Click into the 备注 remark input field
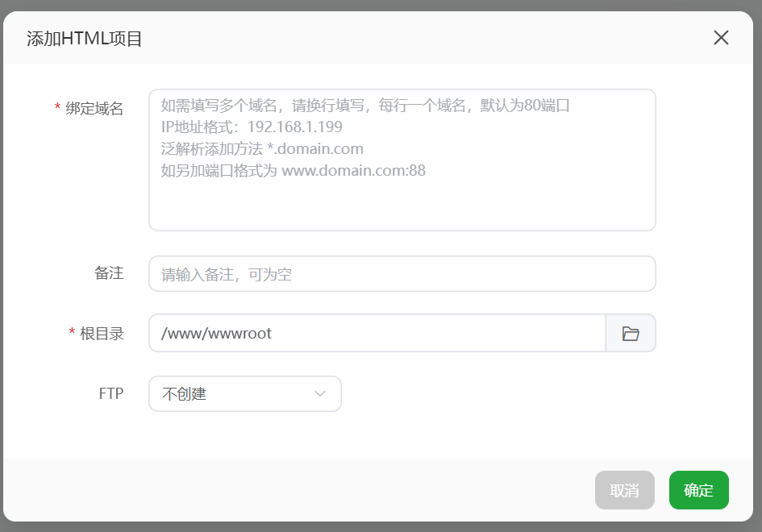762x532 pixels. coord(402,274)
